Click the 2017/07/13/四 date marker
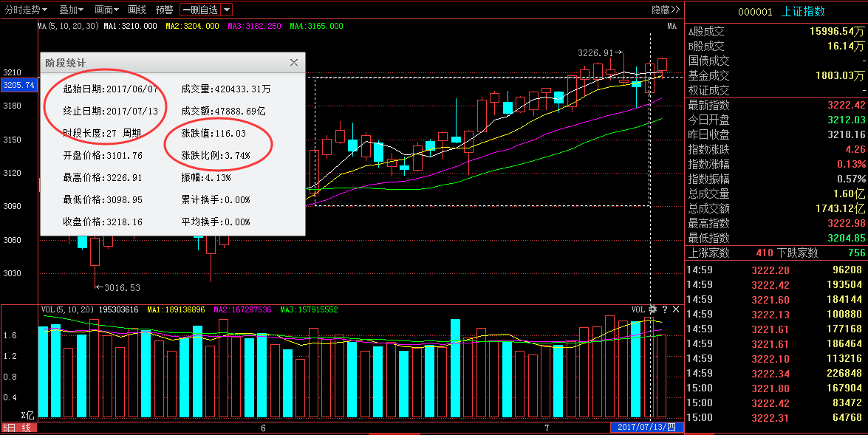This screenshot has width=868, height=435. coord(646,428)
